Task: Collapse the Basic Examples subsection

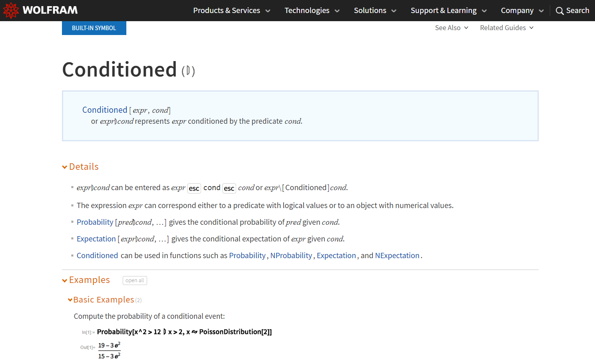Action: pos(101,300)
